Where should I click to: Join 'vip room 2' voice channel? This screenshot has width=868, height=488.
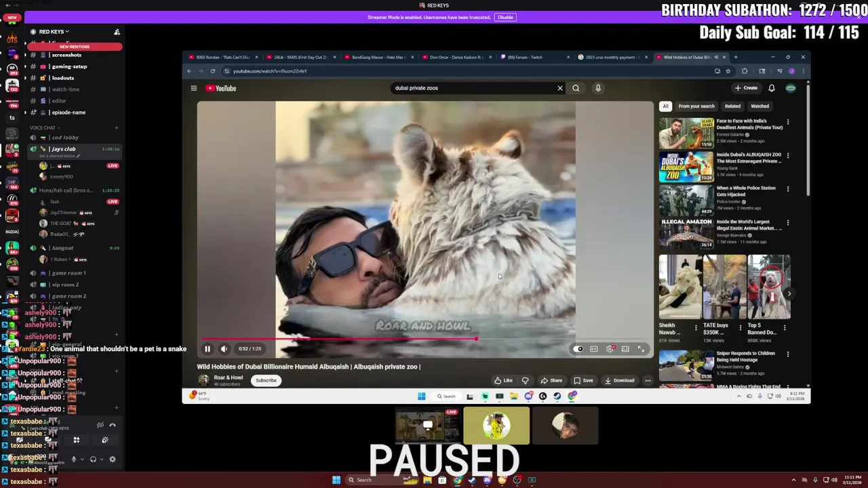click(x=66, y=285)
